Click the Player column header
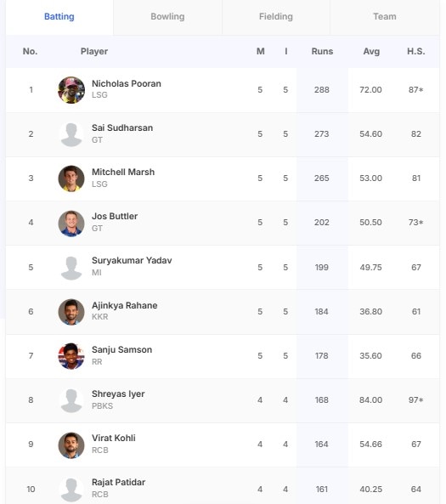 click(94, 52)
